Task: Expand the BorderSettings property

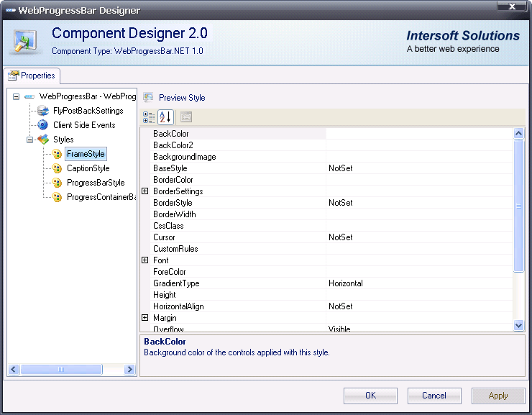Action: coord(145,191)
